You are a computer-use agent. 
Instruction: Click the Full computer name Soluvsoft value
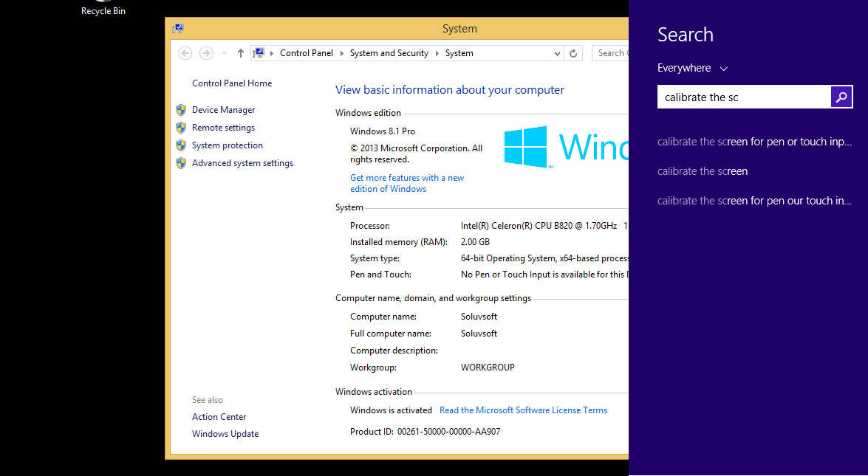tap(479, 334)
